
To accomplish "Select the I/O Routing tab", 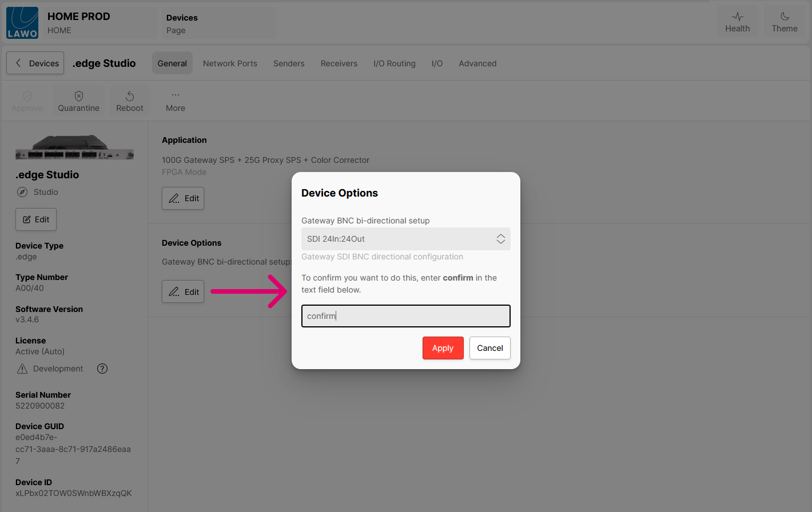I will [x=394, y=63].
